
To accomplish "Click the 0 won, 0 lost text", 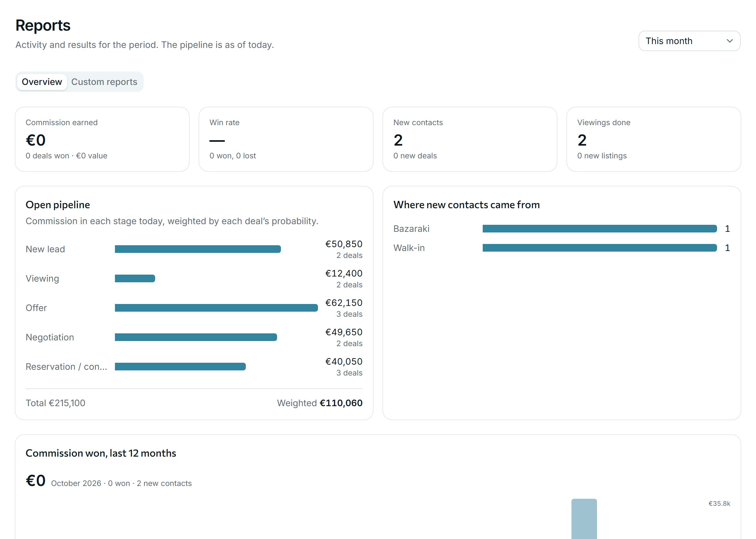I will 233,156.
